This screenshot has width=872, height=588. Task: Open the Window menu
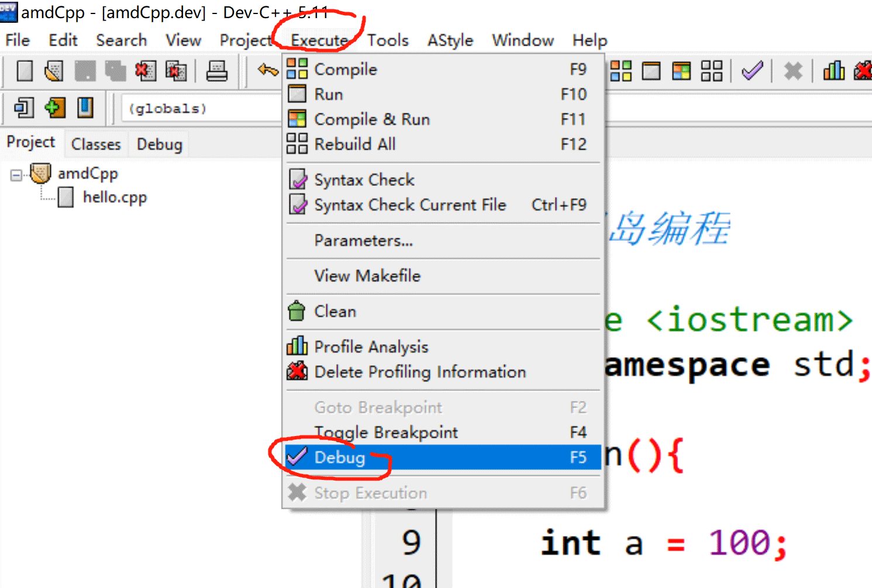[523, 40]
